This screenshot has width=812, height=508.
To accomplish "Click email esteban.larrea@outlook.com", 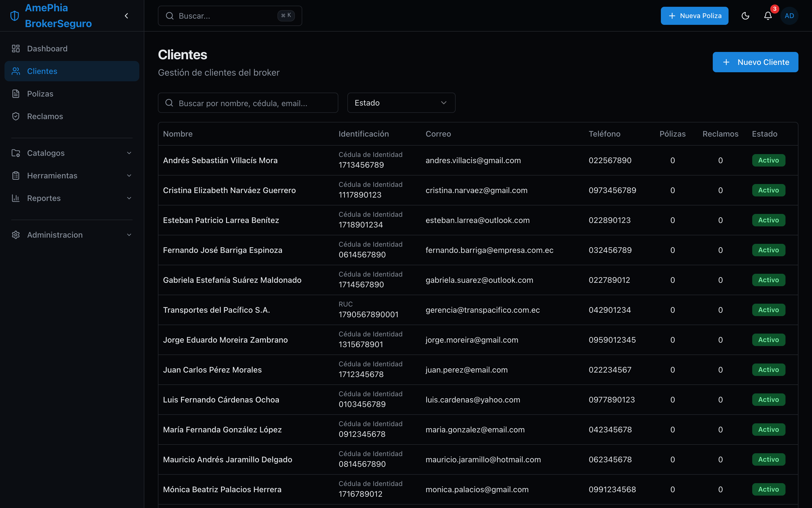I will pos(477,220).
